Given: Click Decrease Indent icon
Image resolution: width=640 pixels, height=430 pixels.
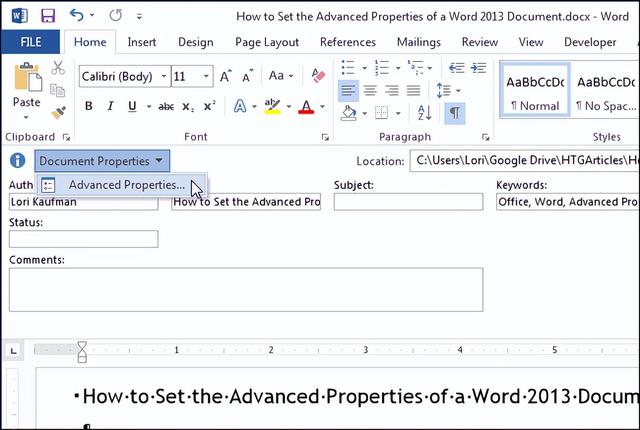Looking at the screenshot, I should pos(456,68).
